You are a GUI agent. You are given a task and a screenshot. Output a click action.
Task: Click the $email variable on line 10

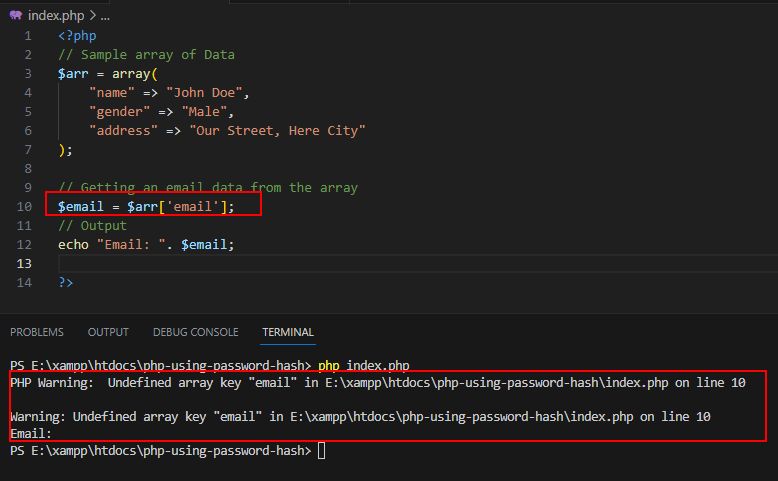click(x=81, y=206)
